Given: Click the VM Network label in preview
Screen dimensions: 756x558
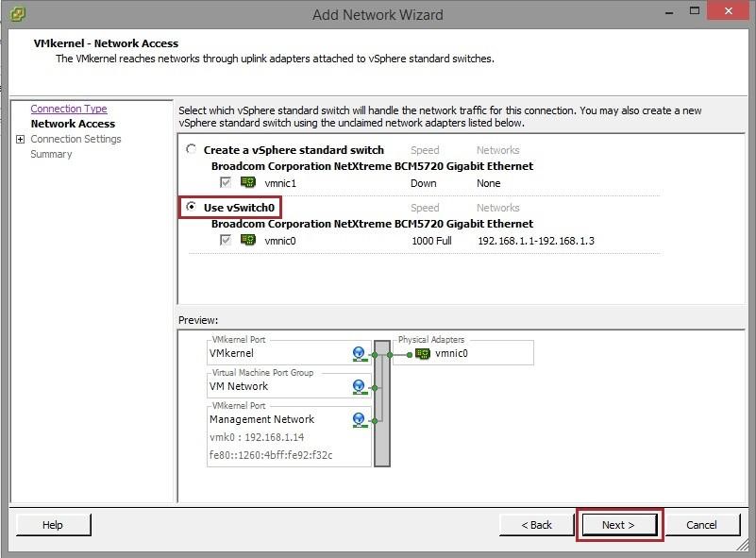Looking at the screenshot, I should pos(239,386).
